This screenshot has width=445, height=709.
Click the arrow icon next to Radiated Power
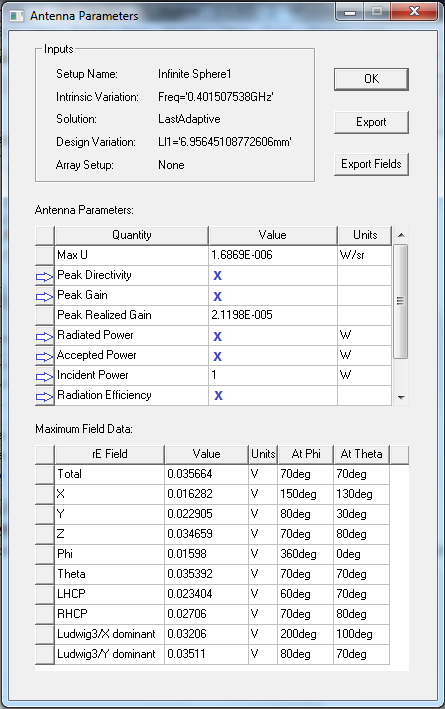(x=44, y=336)
